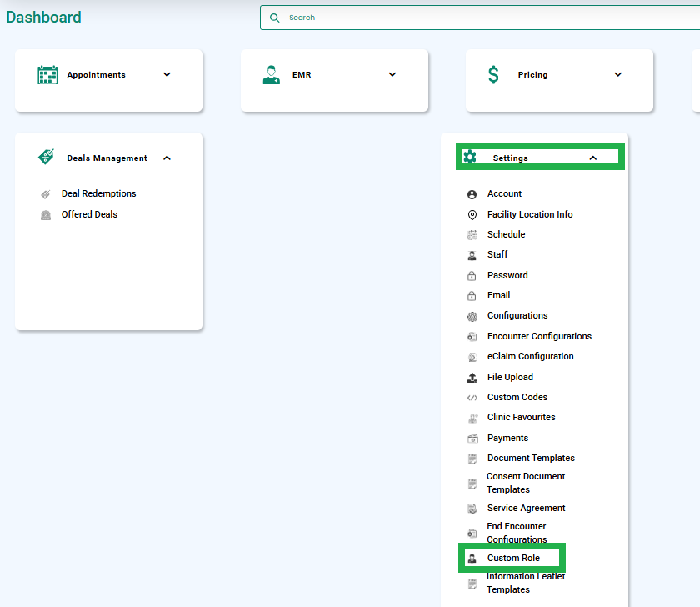Expand the EMR card chevron
The image size is (700, 607).
click(x=392, y=74)
